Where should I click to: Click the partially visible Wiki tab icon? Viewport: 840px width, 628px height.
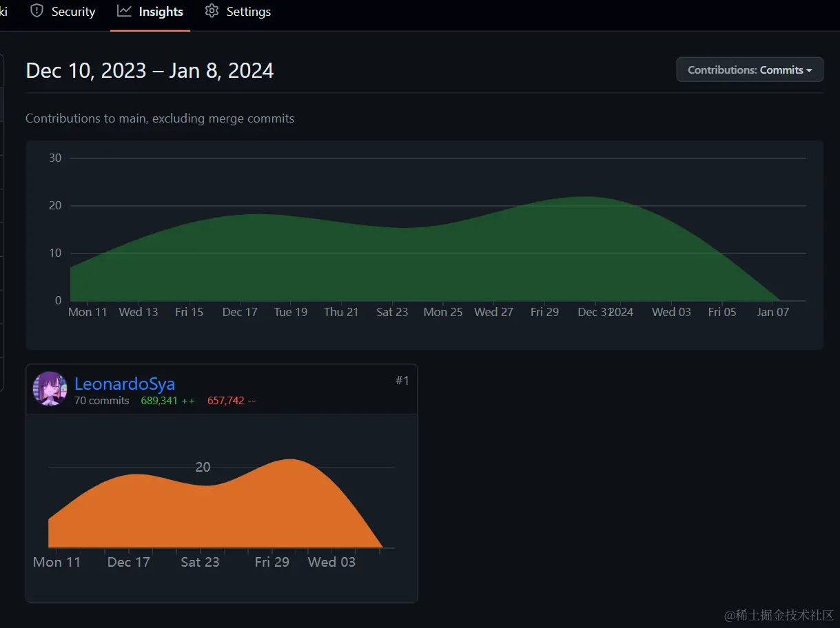(5, 12)
